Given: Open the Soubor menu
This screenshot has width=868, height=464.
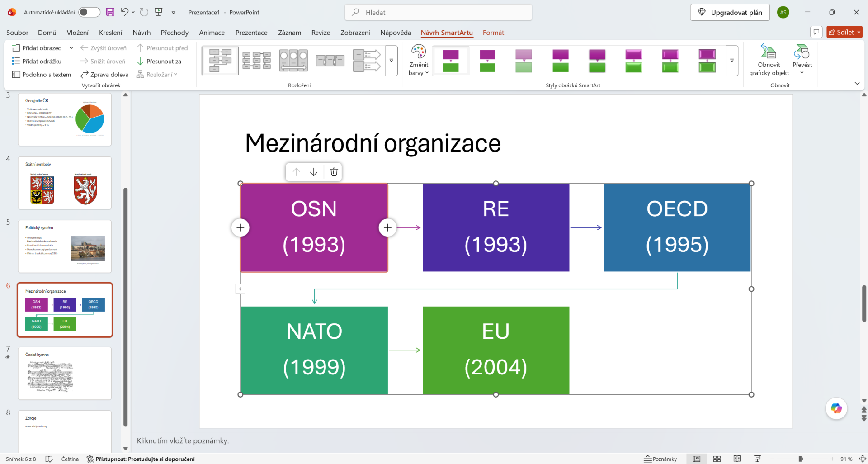Looking at the screenshot, I should tap(17, 33).
